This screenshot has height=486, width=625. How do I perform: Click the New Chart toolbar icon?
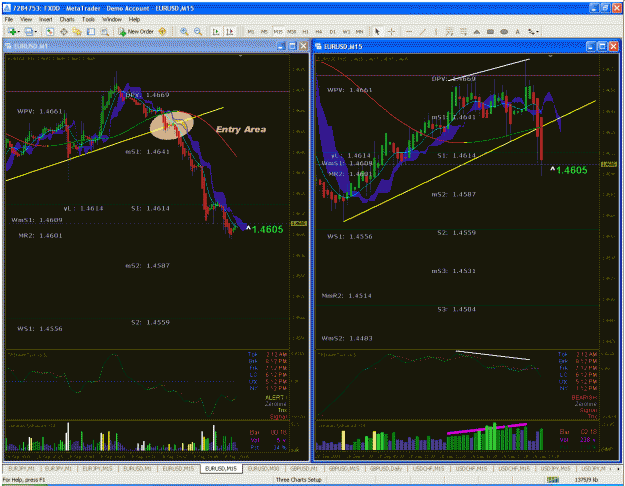(x=11, y=31)
